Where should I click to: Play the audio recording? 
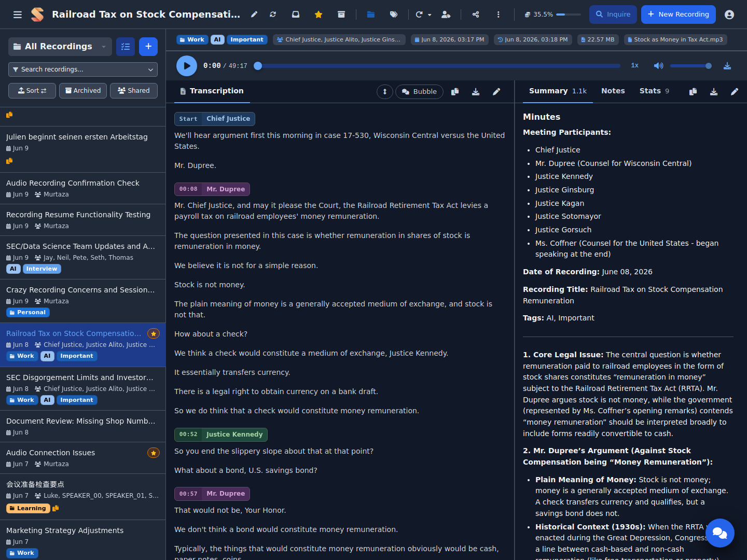coord(187,66)
